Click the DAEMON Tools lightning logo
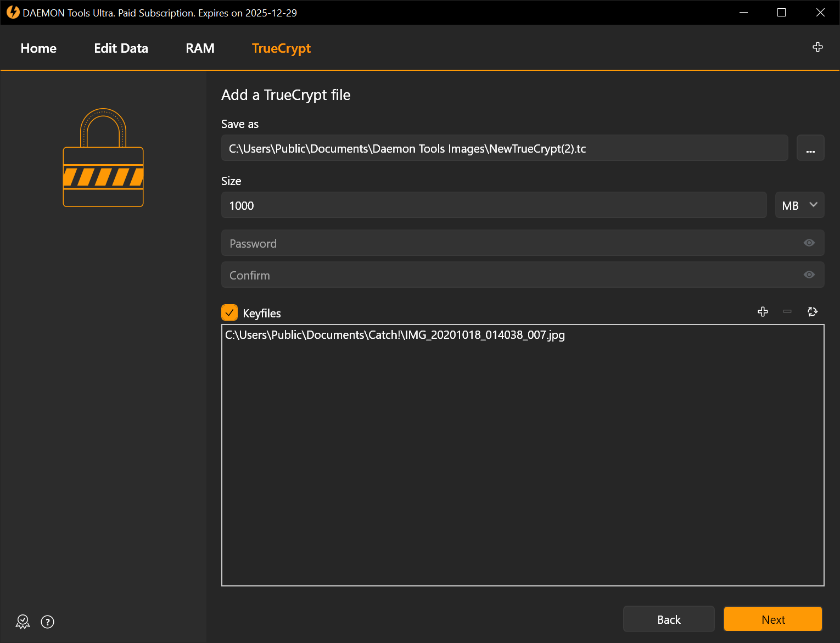840x643 pixels. [x=13, y=13]
